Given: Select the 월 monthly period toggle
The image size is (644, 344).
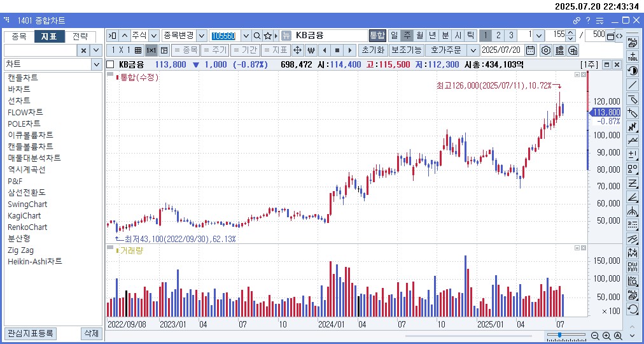Looking at the screenshot, I should 420,35.
